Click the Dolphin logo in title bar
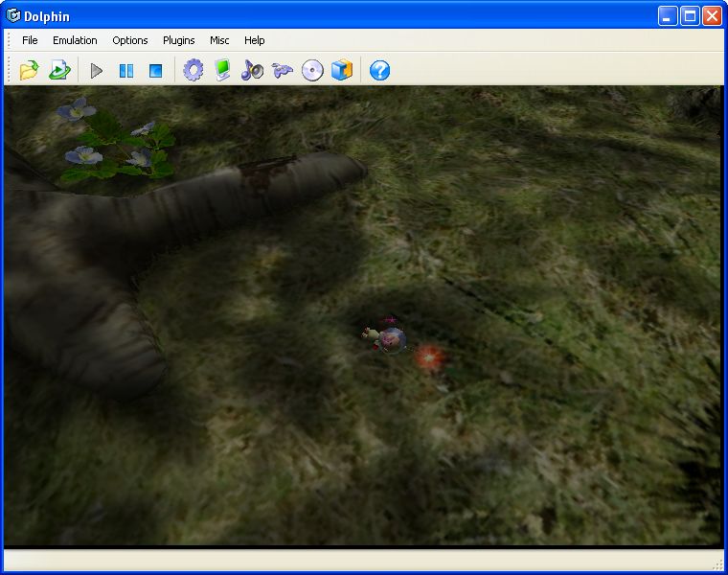Screen dimensions: 728x575 [x=13, y=15]
